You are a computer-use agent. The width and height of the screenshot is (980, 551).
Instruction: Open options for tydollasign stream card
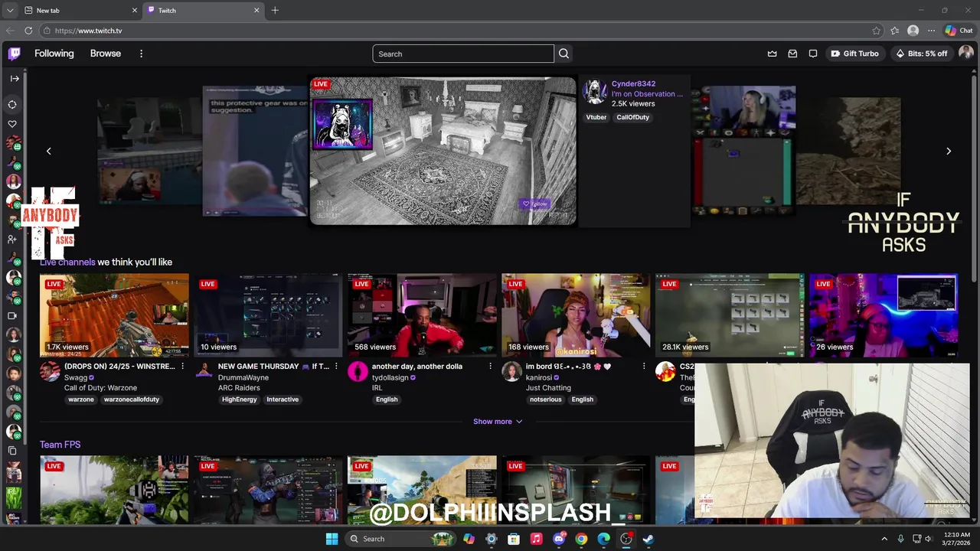pyautogui.click(x=490, y=367)
